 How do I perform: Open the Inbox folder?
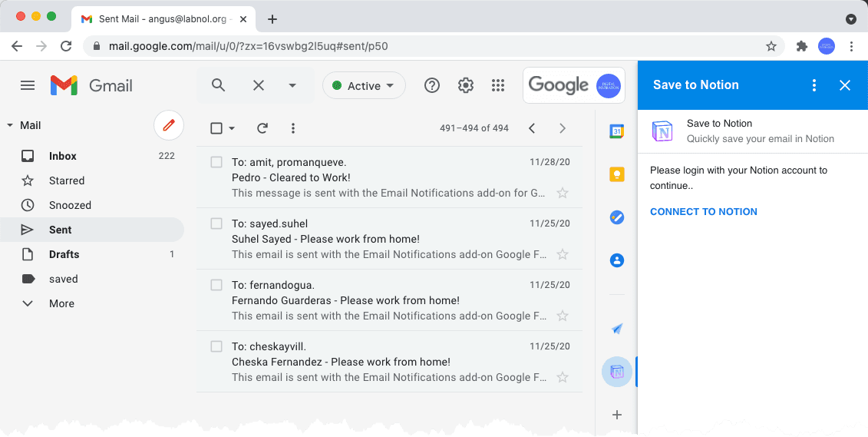coord(92,156)
